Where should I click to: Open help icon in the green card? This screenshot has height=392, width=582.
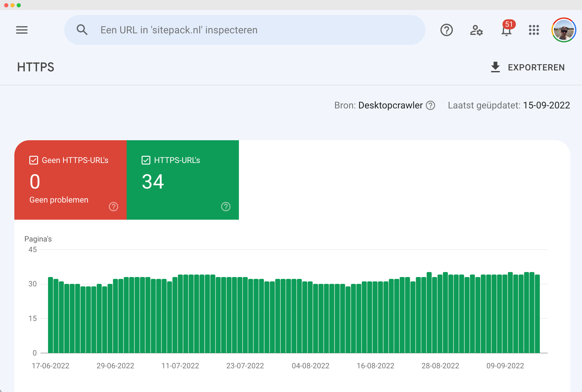[x=226, y=207]
